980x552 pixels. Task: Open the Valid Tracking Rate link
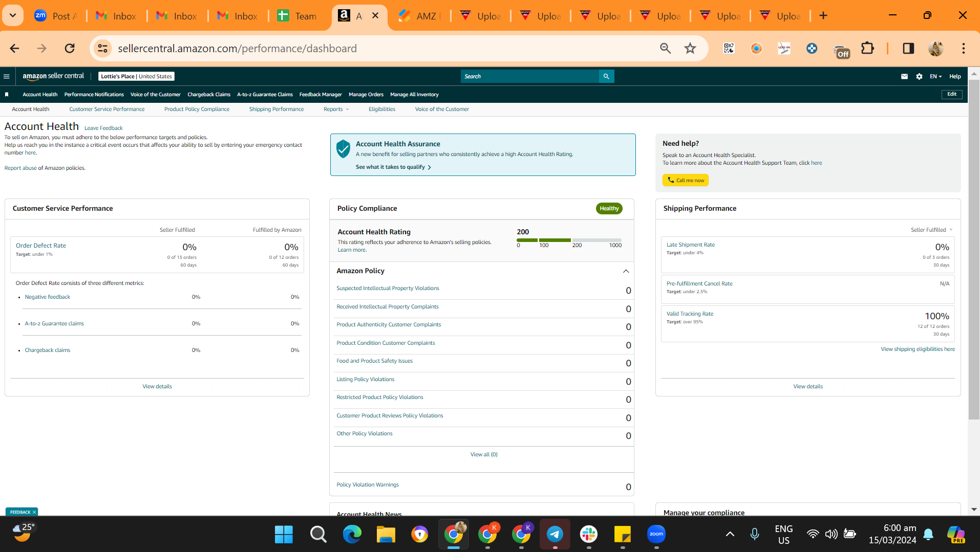(690, 314)
